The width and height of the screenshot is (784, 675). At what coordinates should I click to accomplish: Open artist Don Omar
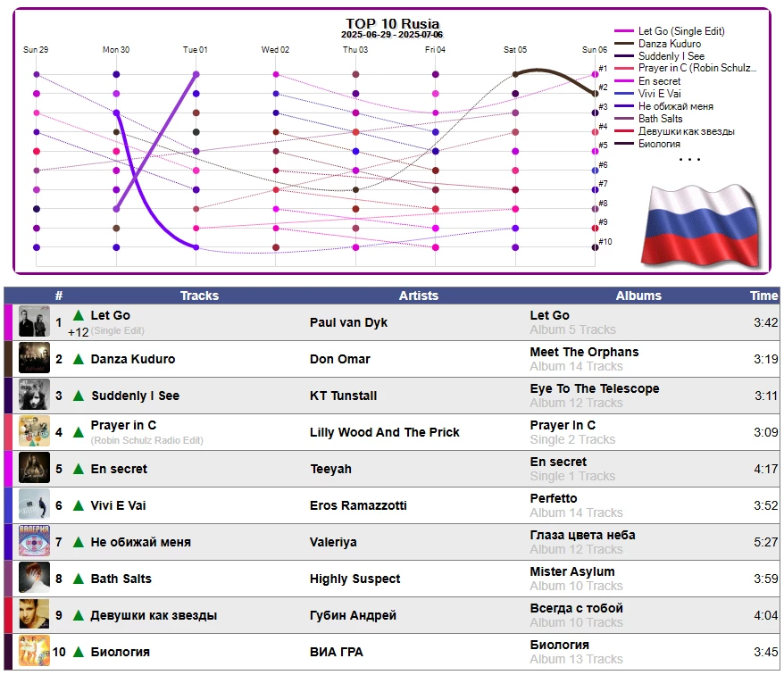pyautogui.click(x=340, y=359)
